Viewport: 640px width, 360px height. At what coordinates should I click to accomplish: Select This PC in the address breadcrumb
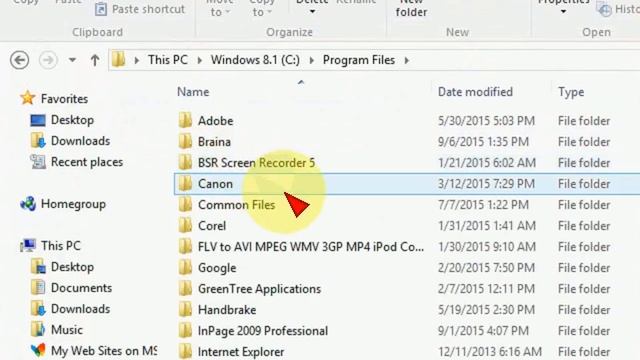(x=168, y=60)
